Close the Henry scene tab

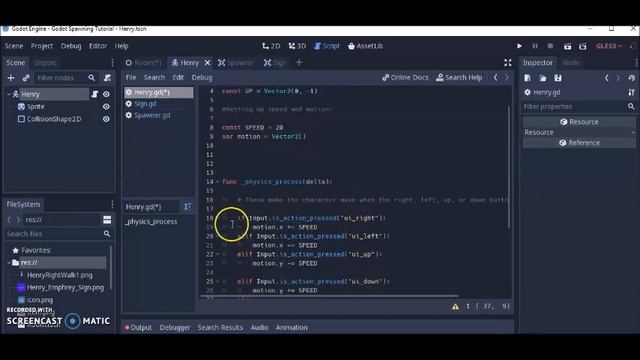coord(207,62)
